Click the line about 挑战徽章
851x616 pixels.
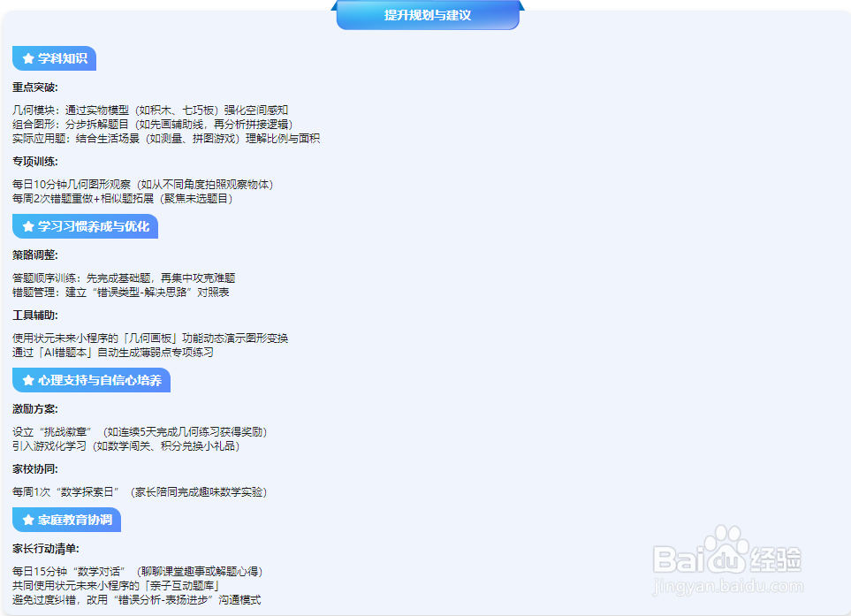click(140, 432)
